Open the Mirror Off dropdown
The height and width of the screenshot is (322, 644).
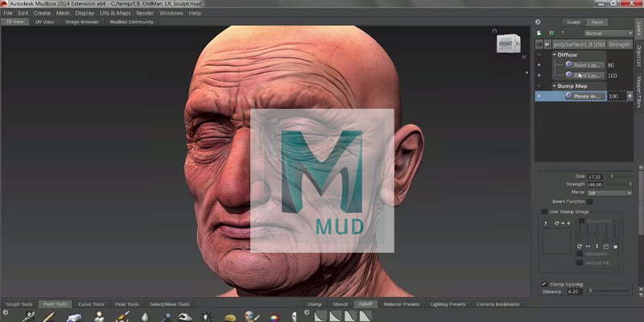tap(609, 192)
